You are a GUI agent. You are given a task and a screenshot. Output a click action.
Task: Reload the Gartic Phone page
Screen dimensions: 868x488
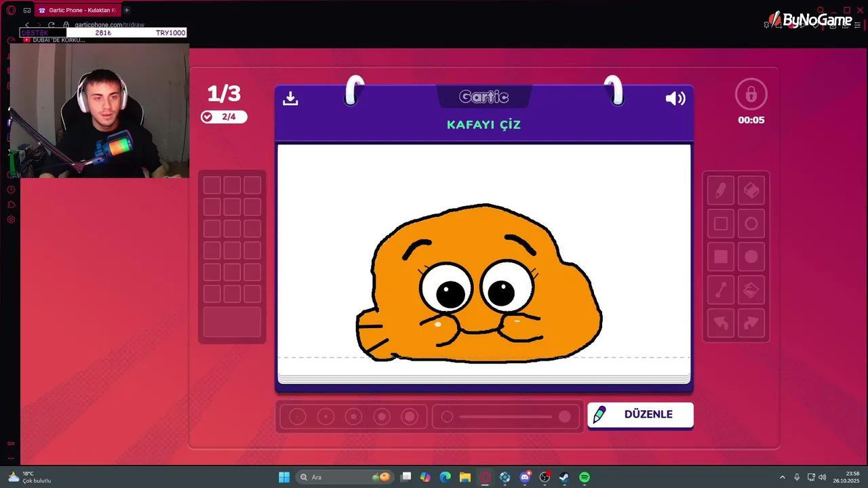coord(51,25)
